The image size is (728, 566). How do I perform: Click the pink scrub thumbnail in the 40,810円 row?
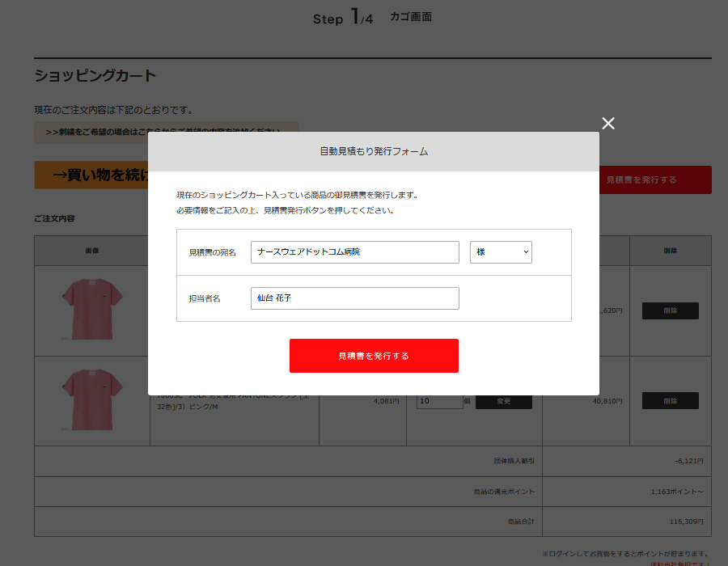pyautogui.click(x=92, y=400)
